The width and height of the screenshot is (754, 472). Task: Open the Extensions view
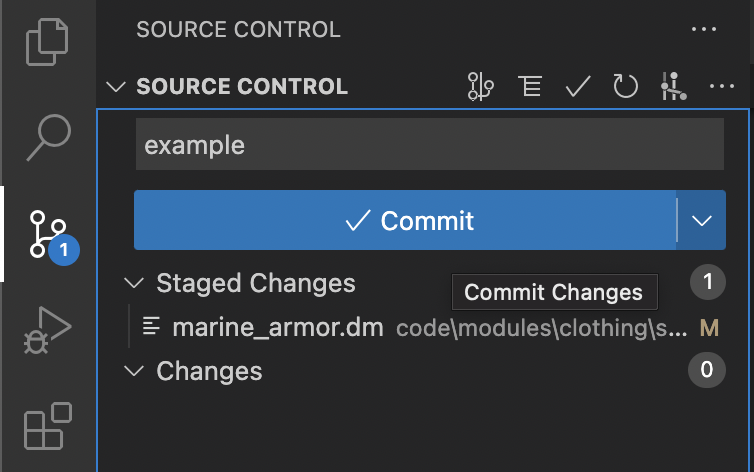[x=48, y=426]
